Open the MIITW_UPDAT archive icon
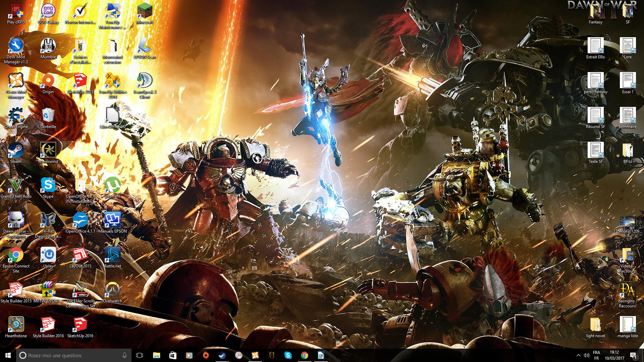The height and width of the screenshot is (362, 644). pyautogui.click(x=48, y=293)
